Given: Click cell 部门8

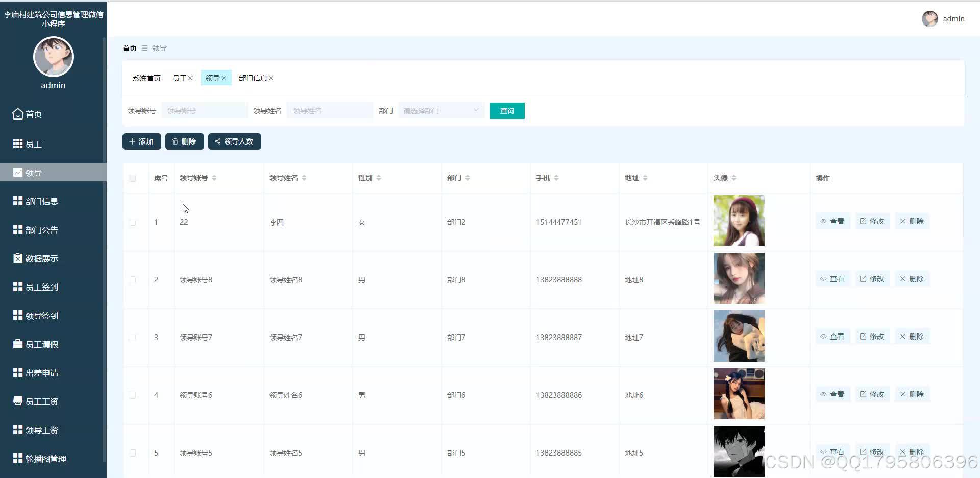Looking at the screenshot, I should pyautogui.click(x=456, y=280).
